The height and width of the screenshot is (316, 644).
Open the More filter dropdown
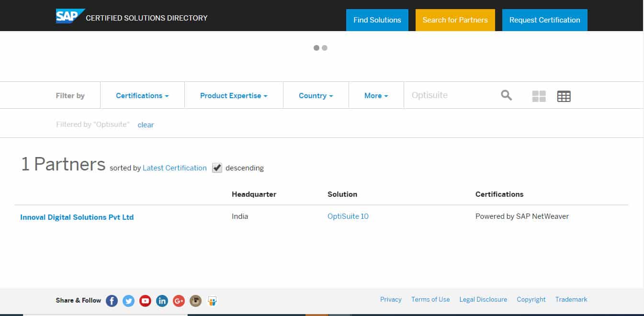(x=376, y=96)
